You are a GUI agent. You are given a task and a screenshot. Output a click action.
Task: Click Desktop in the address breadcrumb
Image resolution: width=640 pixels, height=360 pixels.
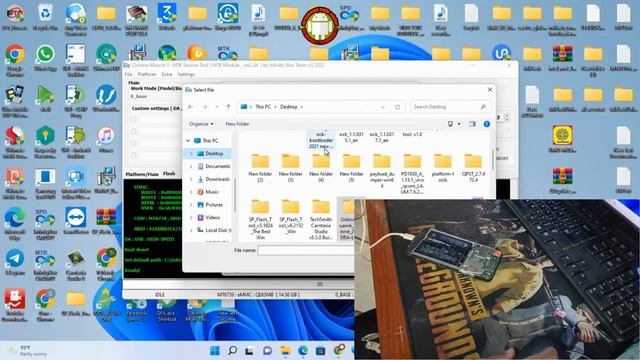289,107
